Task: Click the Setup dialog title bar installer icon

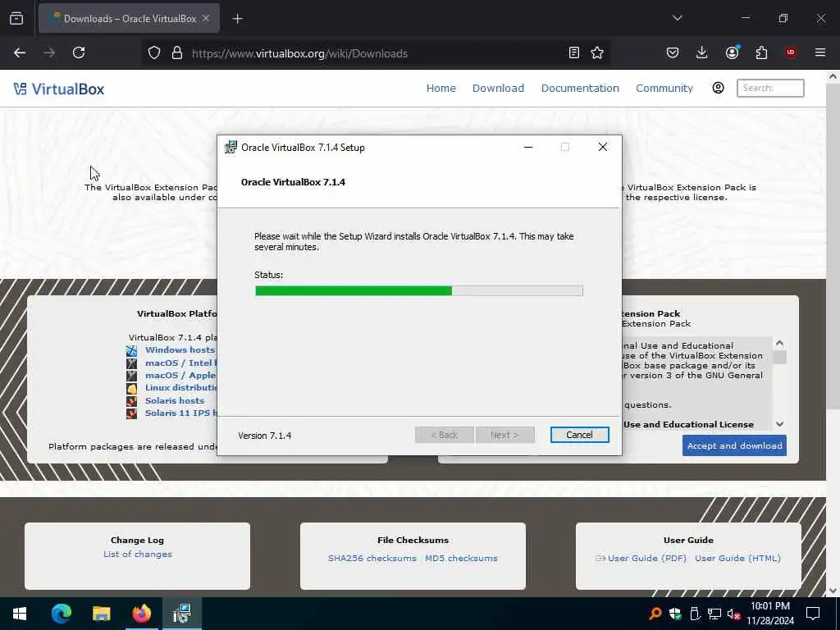Action: pos(231,148)
